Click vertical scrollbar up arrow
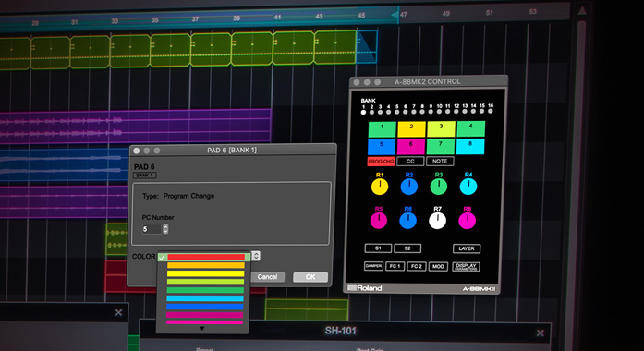 581,11
